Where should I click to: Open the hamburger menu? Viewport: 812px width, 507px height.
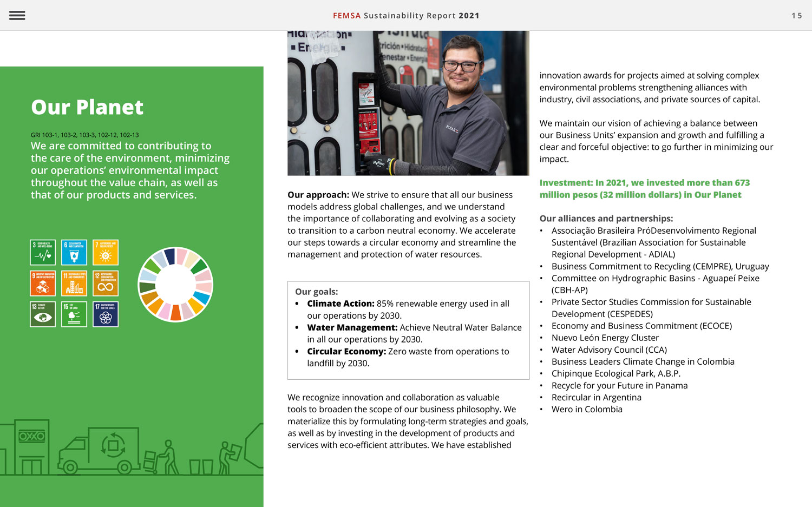pyautogui.click(x=17, y=16)
